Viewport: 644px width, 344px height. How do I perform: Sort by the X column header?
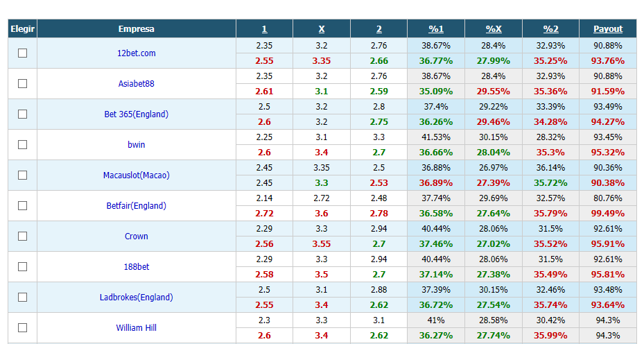pos(322,28)
